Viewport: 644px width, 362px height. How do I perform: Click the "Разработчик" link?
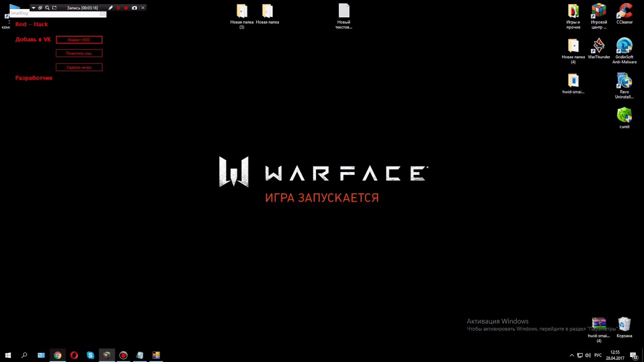(34, 78)
